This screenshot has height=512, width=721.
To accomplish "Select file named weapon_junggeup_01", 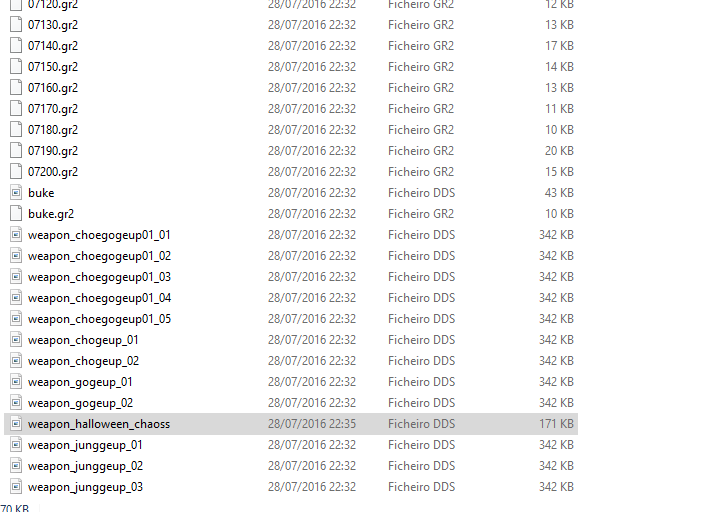I will pos(85,445).
